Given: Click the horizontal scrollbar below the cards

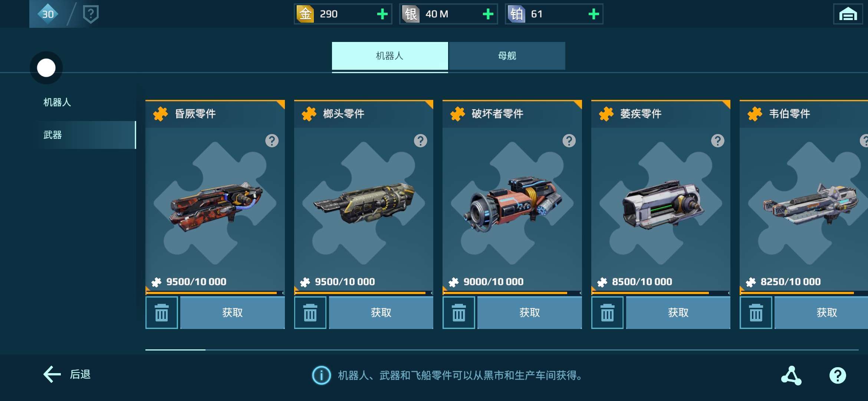Looking at the screenshot, I should click(x=502, y=350).
